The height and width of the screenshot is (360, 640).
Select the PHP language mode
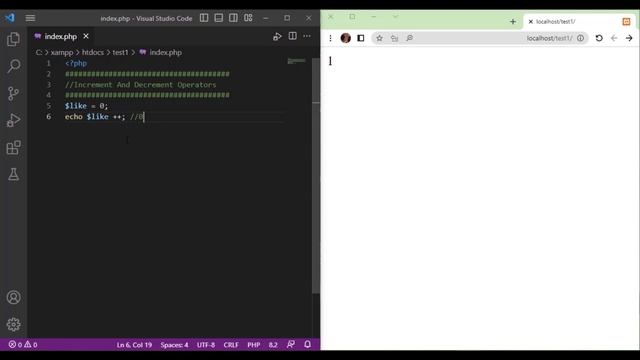253,345
